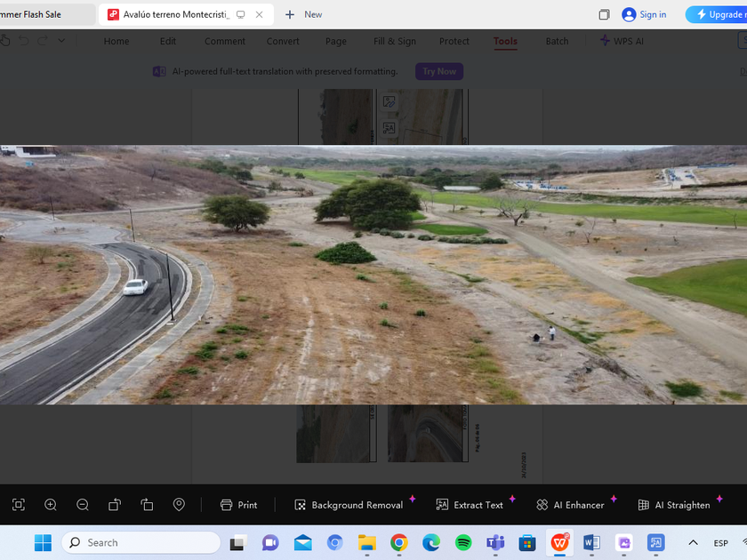
Task: Open Microsoft Word from the taskbar
Action: click(x=591, y=542)
